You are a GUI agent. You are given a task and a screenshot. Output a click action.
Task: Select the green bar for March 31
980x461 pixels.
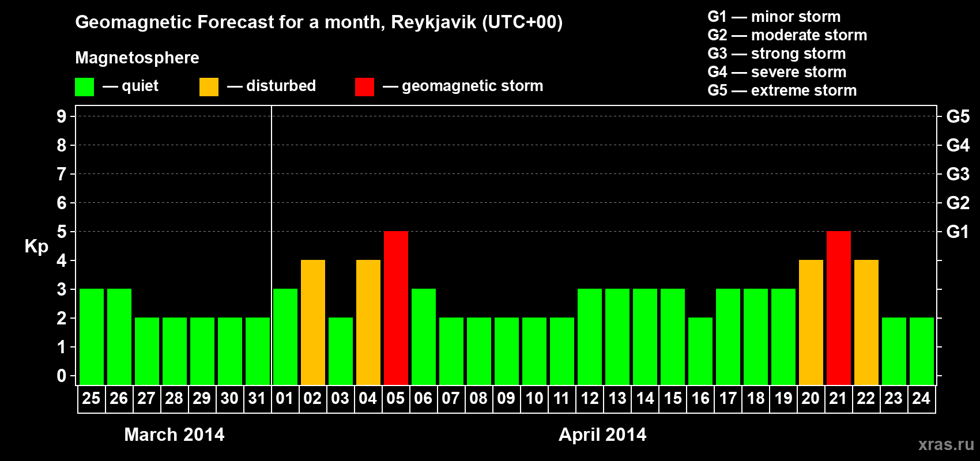tap(258, 351)
